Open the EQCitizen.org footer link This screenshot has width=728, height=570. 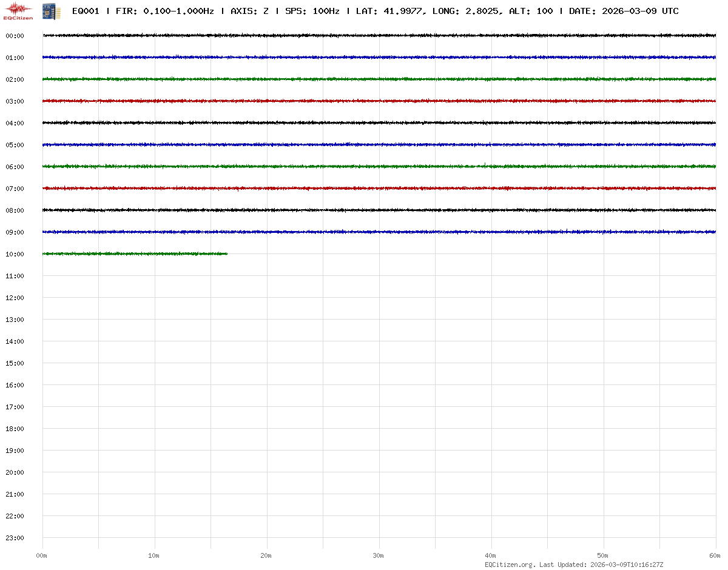[510, 565]
